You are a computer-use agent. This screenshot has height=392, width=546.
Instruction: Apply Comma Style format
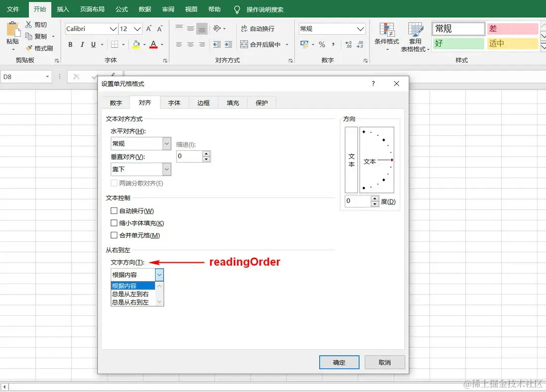pos(333,44)
